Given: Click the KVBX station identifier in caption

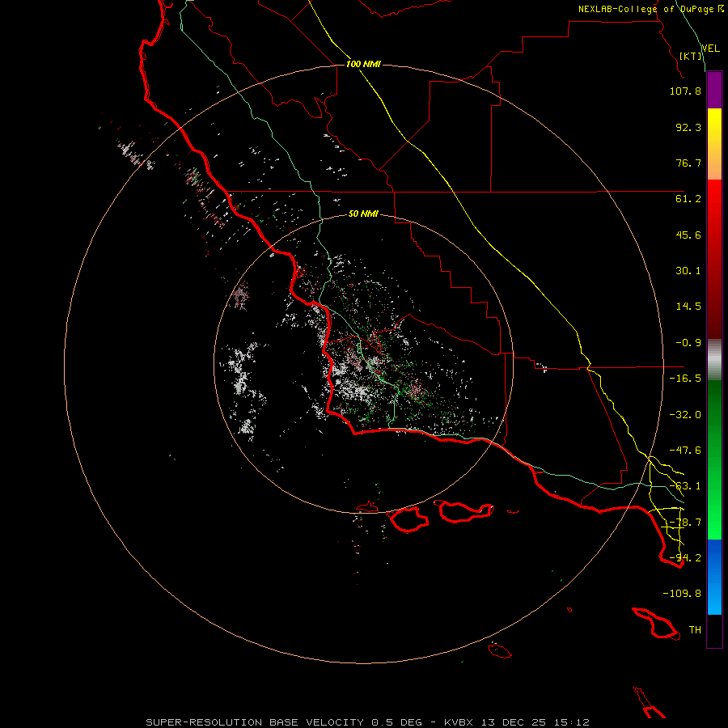Looking at the screenshot, I should click(x=459, y=722).
